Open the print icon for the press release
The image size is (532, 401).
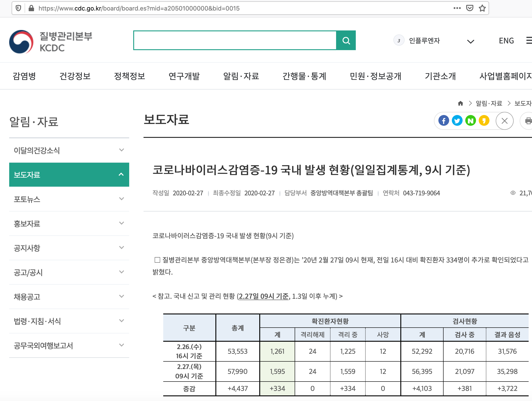[528, 121]
